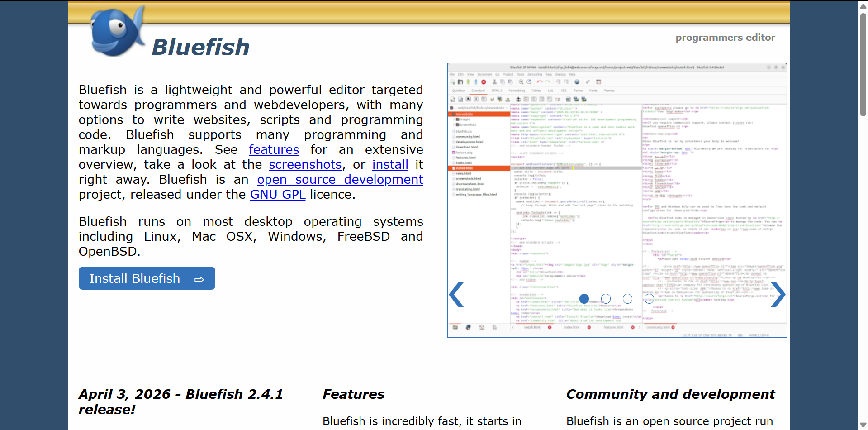Follow the screenshots link

[x=305, y=165]
